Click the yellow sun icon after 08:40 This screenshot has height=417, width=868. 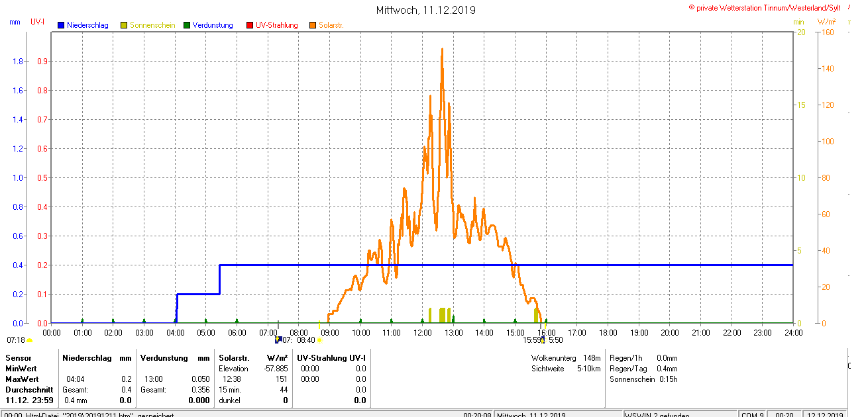coord(319,340)
